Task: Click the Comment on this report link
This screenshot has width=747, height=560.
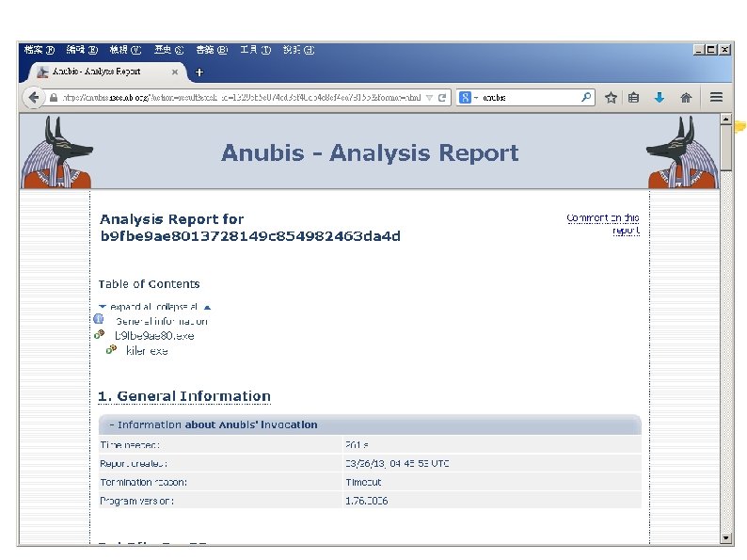Action: click(603, 224)
